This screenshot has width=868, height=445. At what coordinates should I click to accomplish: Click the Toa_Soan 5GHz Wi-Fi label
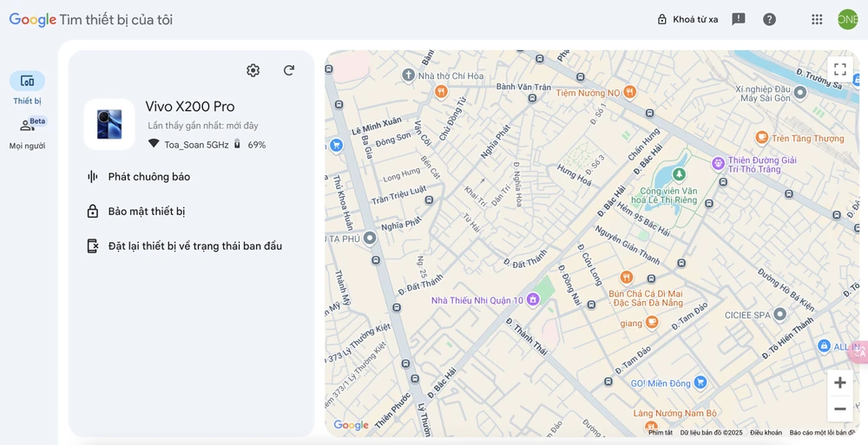pos(196,145)
